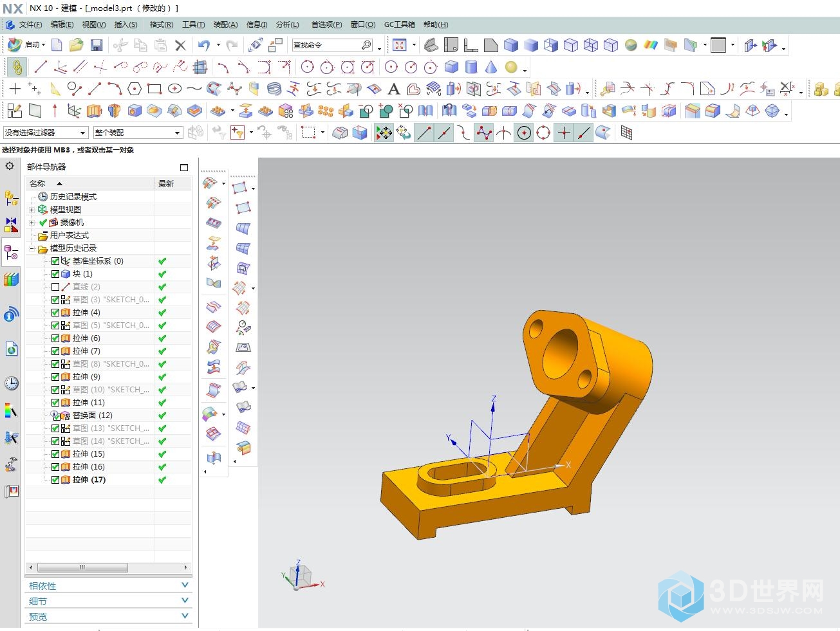This screenshot has width=840, height=631.
Task: Expand the 模型视图 tree node
Action: coord(32,210)
